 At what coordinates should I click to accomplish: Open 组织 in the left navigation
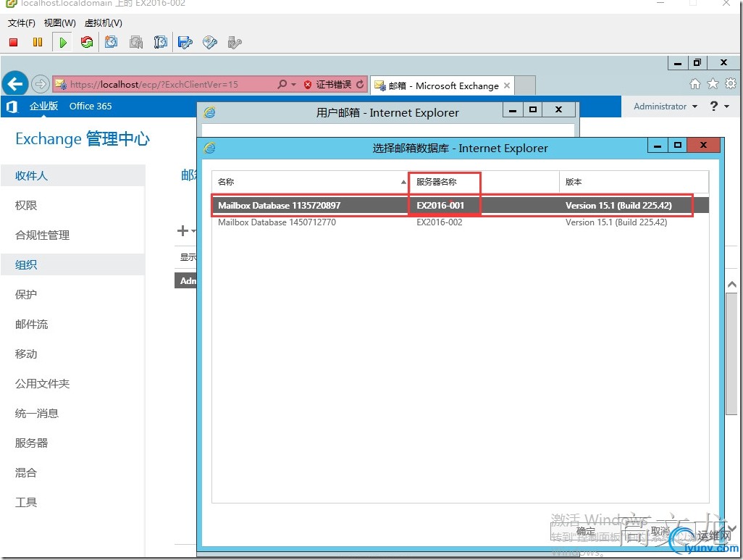point(73,264)
